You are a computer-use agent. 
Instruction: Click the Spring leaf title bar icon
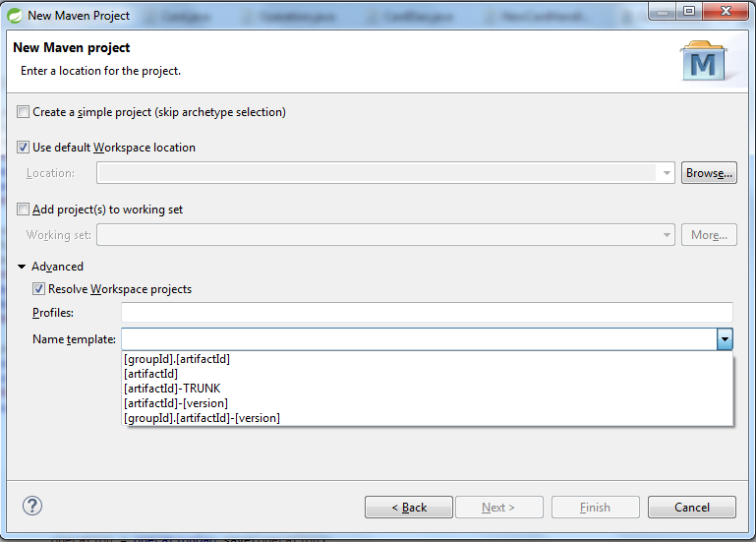coord(15,16)
